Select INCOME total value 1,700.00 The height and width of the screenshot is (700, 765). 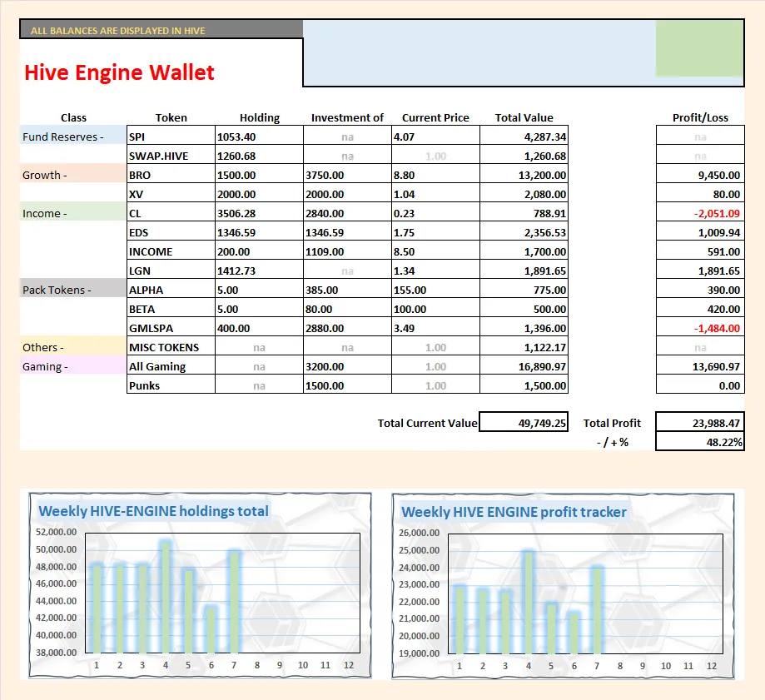(x=524, y=251)
